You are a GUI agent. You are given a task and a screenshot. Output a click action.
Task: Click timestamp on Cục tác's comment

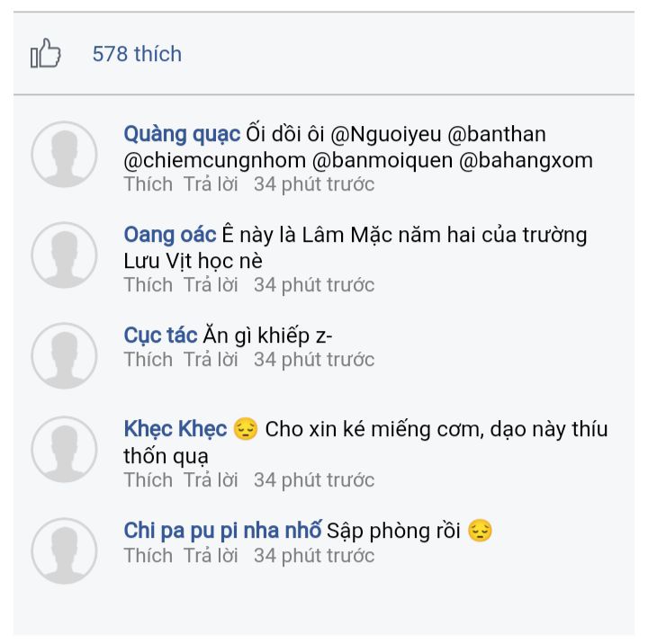coord(314,360)
